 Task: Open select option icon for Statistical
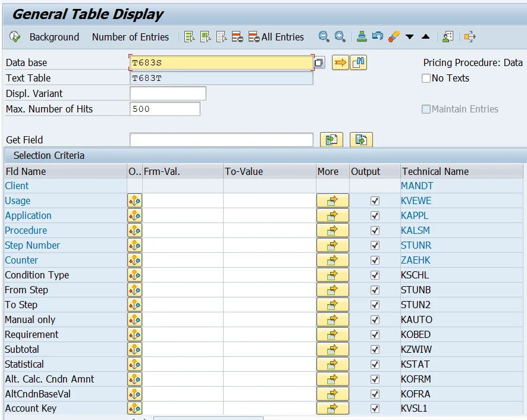pyautogui.click(x=135, y=364)
